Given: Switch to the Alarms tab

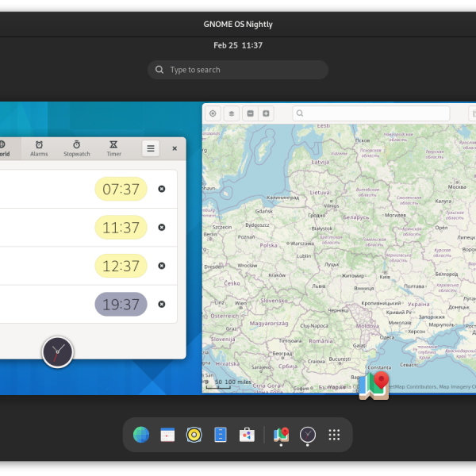Looking at the screenshot, I should pyautogui.click(x=39, y=148).
